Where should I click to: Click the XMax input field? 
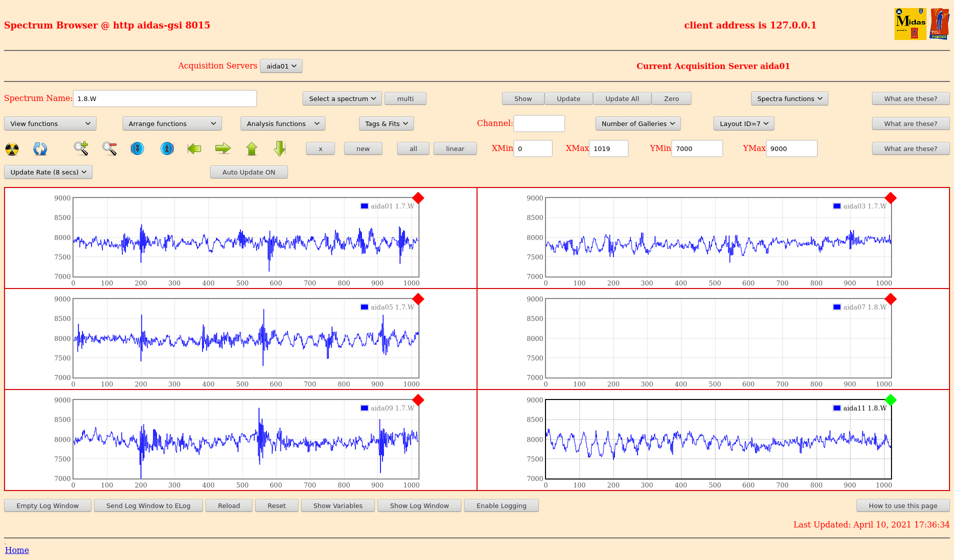[608, 148]
